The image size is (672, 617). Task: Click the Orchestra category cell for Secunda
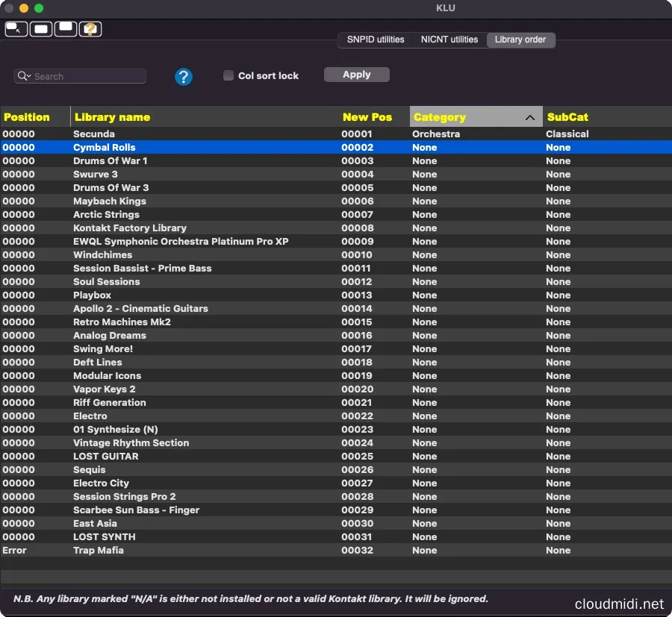[435, 134]
